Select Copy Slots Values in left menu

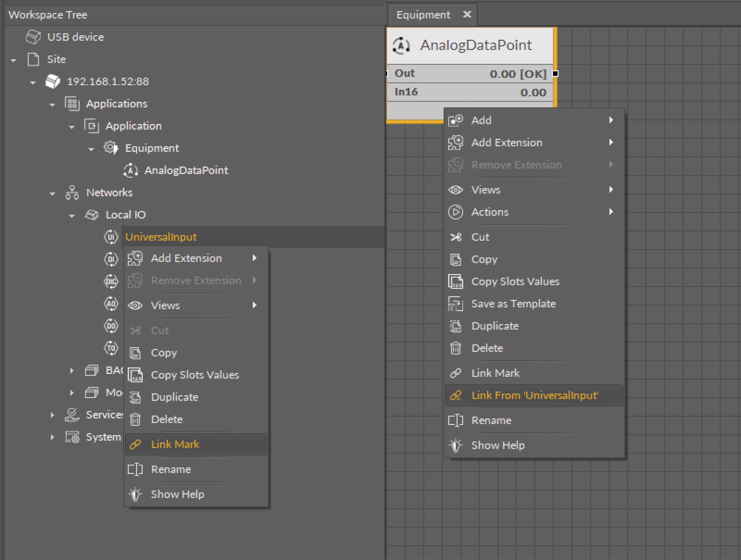[195, 375]
